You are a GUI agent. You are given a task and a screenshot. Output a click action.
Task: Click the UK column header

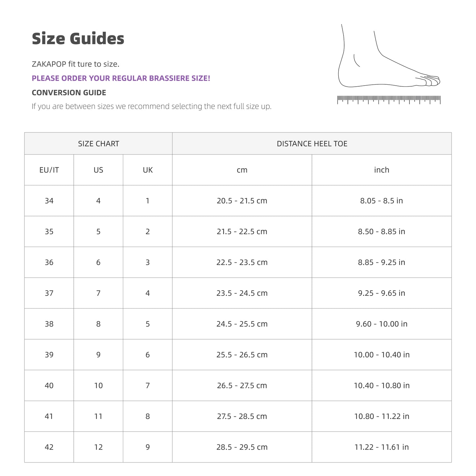(148, 170)
